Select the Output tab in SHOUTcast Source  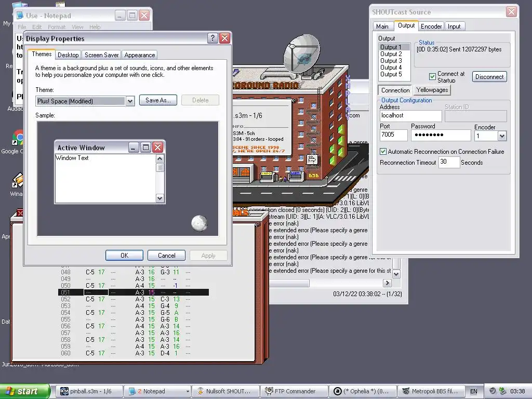click(x=406, y=25)
